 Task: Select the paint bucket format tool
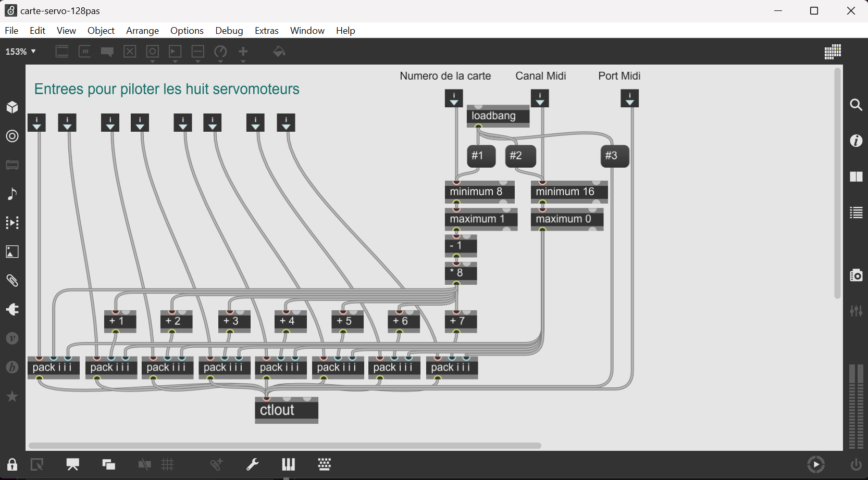(x=279, y=52)
